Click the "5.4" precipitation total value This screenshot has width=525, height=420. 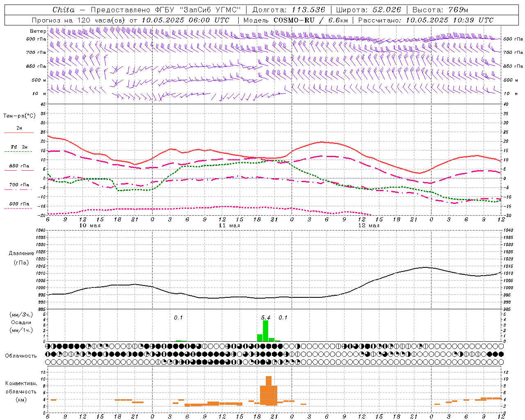pos(266,318)
